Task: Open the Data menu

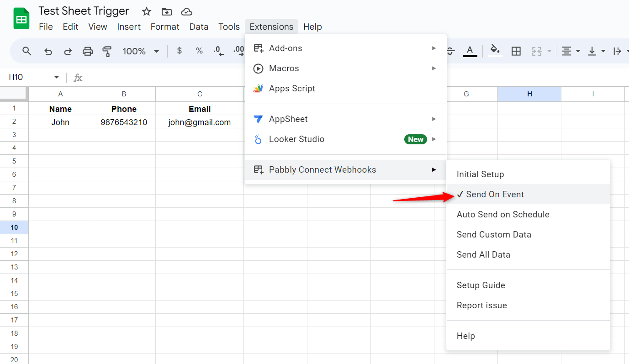Action: pos(199,26)
